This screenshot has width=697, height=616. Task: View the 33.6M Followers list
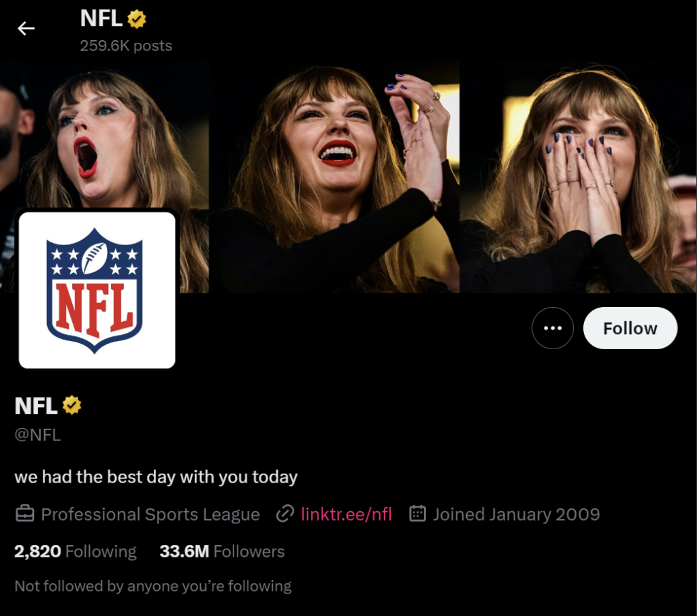222,551
